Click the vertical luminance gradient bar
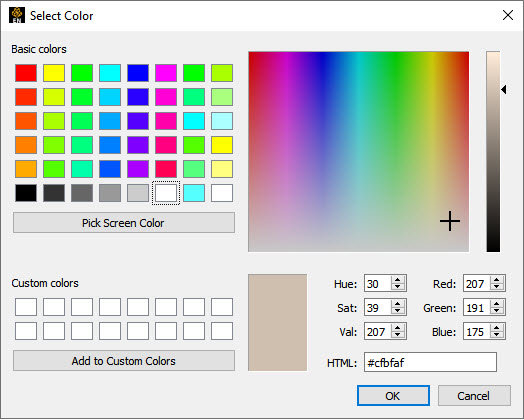This screenshot has height=420, width=524. (493, 152)
